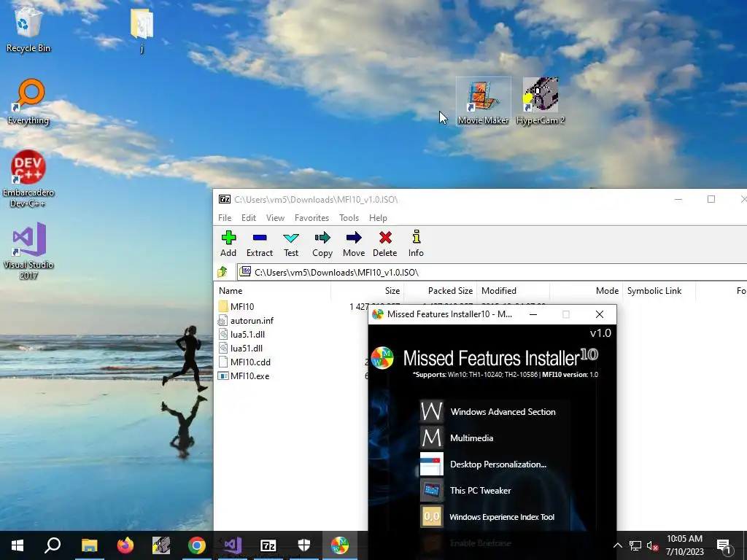Open Desktop Personalization in MFI10
Image resolution: width=747 pixels, height=560 pixels.
(x=498, y=464)
